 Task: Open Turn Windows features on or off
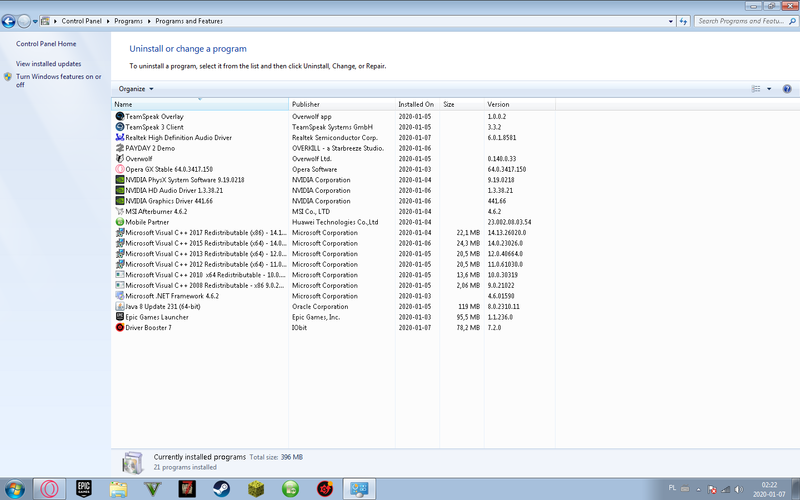click(58, 81)
